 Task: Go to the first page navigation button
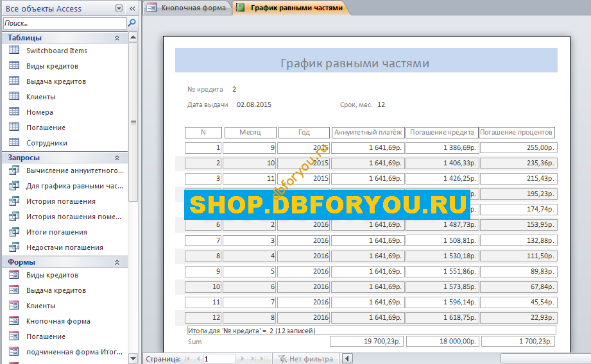pyautogui.click(x=188, y=359)
